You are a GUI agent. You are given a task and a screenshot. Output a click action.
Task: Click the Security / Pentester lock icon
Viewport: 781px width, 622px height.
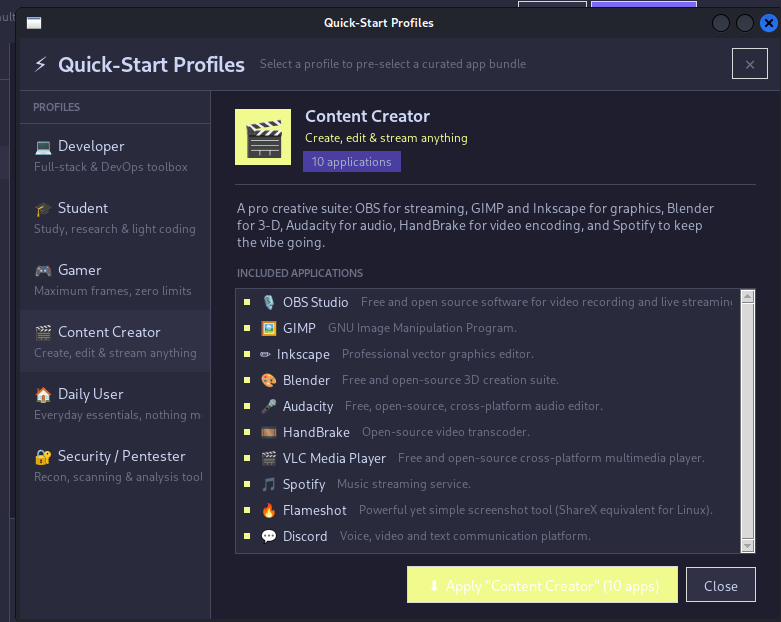[x=43, y=457]
